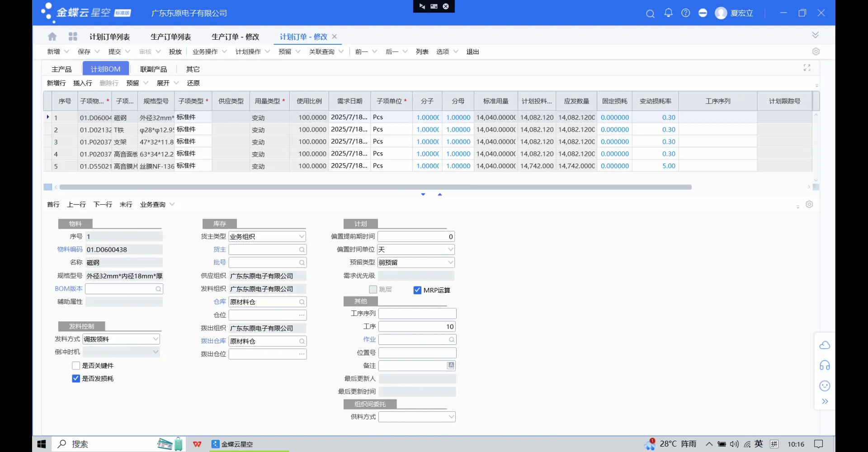Enable the 是否关键件 checkbox
The width and height of the screenshot is (868, 452).
[x=76, y=366]
